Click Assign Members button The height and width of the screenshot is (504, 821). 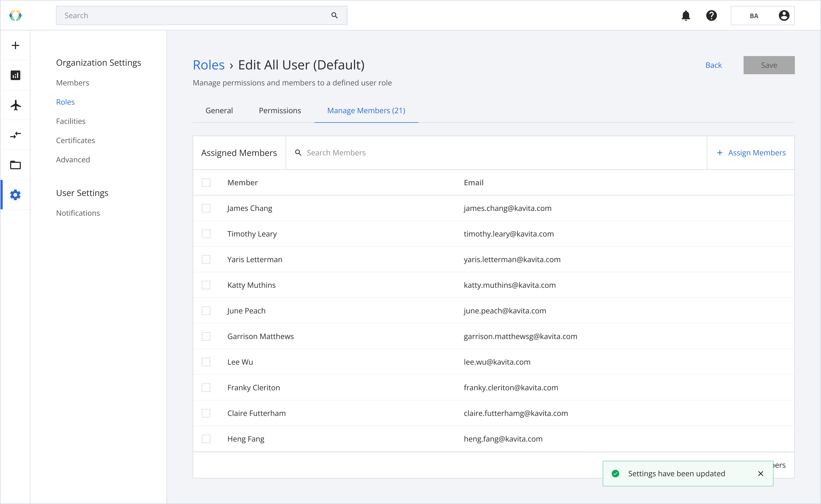coord(751,153)
